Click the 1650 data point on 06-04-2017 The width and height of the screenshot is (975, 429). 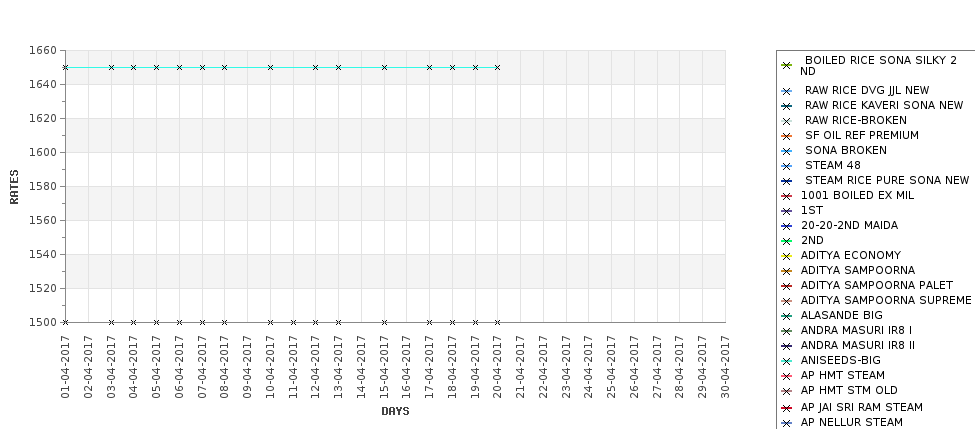pyautogui.click(x=179, y=67)
